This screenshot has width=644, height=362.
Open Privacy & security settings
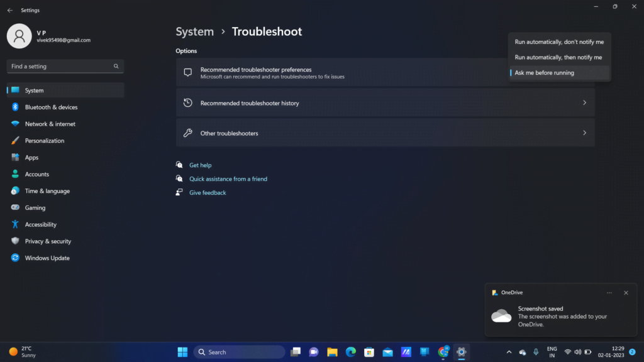(65, 241)
